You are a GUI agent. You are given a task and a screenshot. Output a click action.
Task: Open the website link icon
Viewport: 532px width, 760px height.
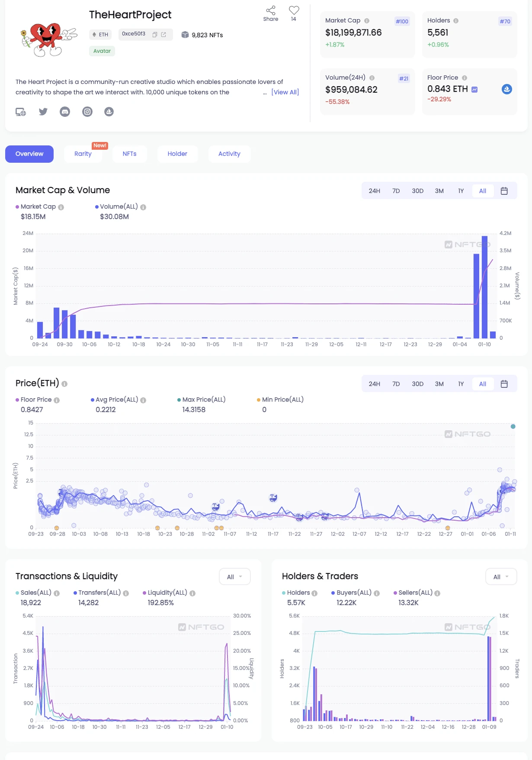21,112
